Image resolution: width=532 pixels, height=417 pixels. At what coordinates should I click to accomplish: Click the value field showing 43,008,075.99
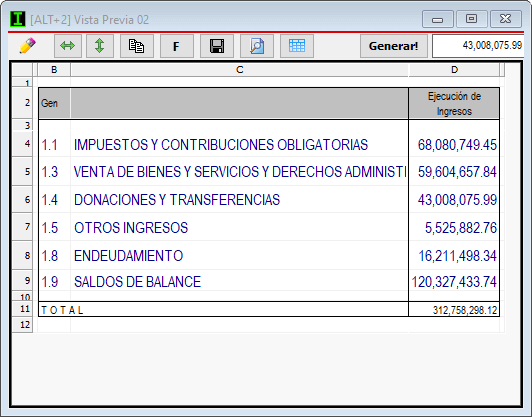coord(478,46)
